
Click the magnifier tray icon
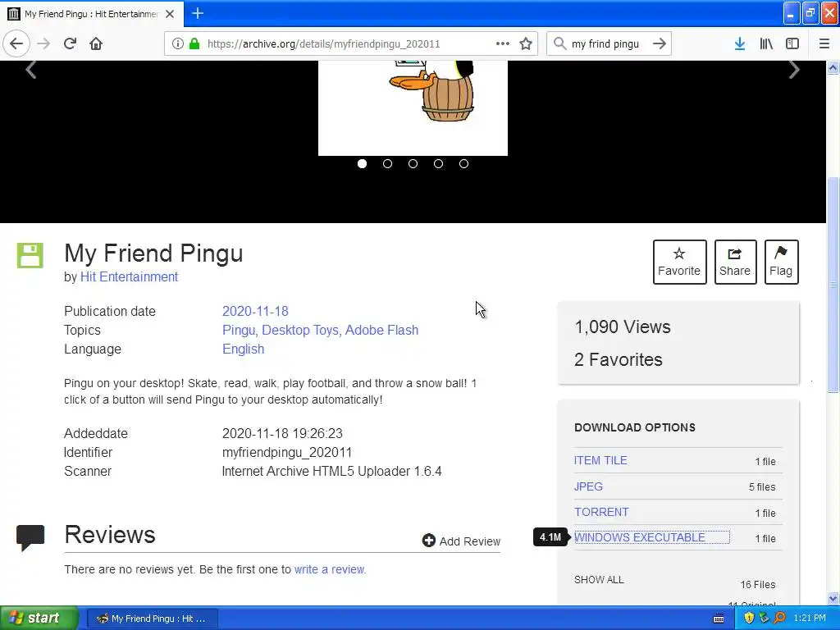[779, 618]
